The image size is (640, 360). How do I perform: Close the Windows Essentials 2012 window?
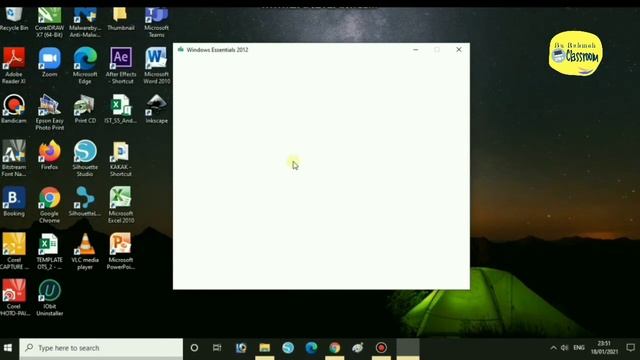(x=459, y=50)
